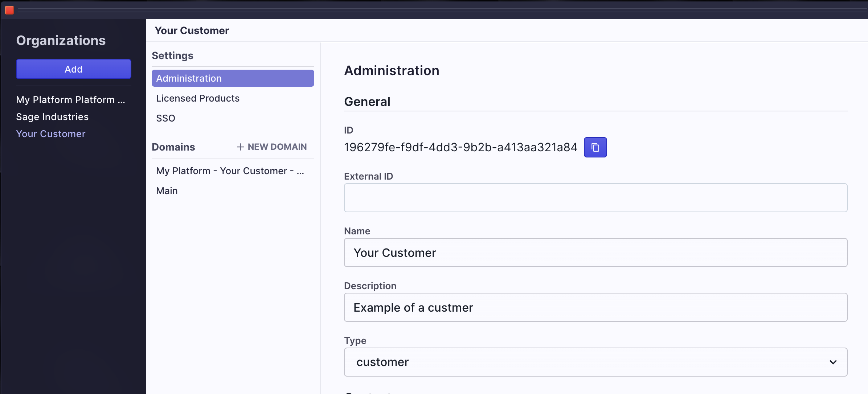The width and height of the screenshot is (868, 394).
Task: Select Your Customer in organizations list
Action: pyautogui.click(x=51, y=134)
